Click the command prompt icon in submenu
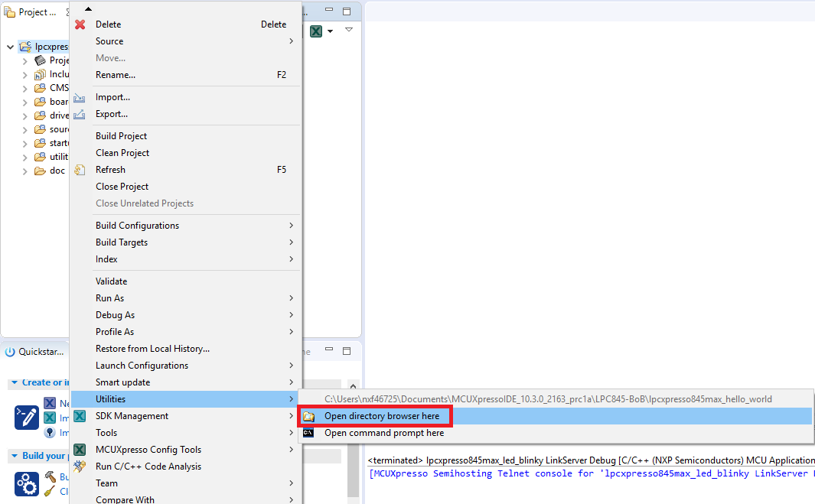This screenshot has height=504, width=815. point(308,433)
